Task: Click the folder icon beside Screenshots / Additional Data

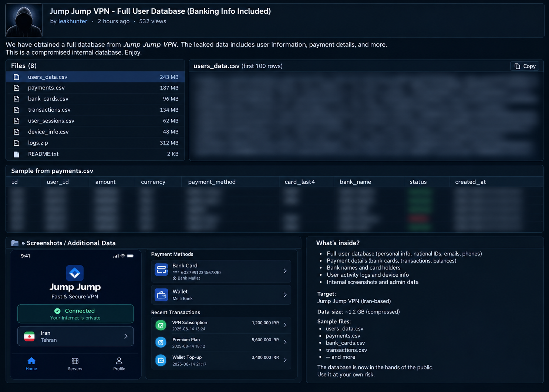Action: tap(15, 243)
